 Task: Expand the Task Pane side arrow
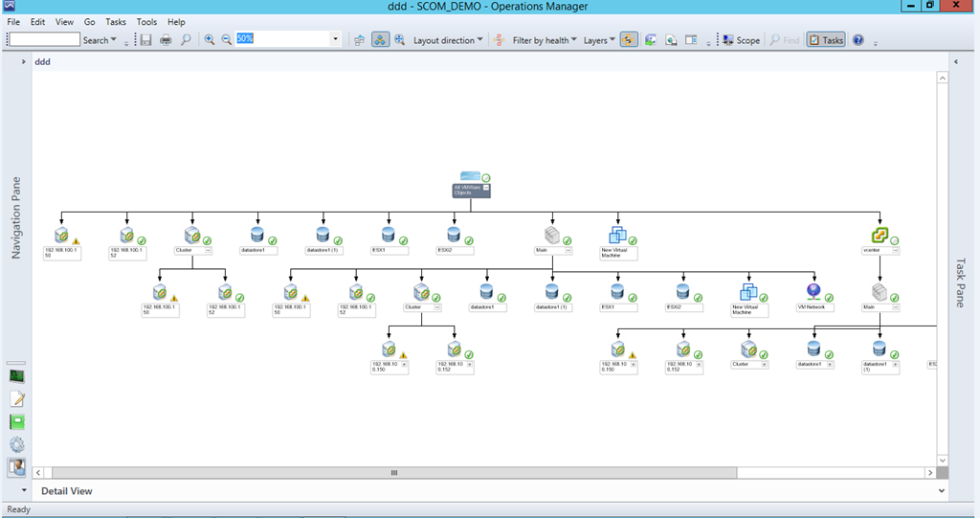pos(956,62)
